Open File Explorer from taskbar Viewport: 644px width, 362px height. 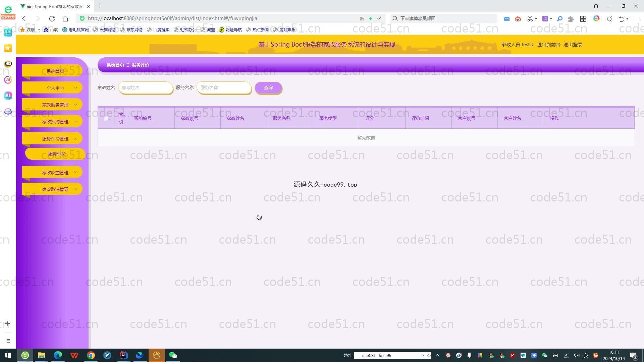(x=41, y=355)
